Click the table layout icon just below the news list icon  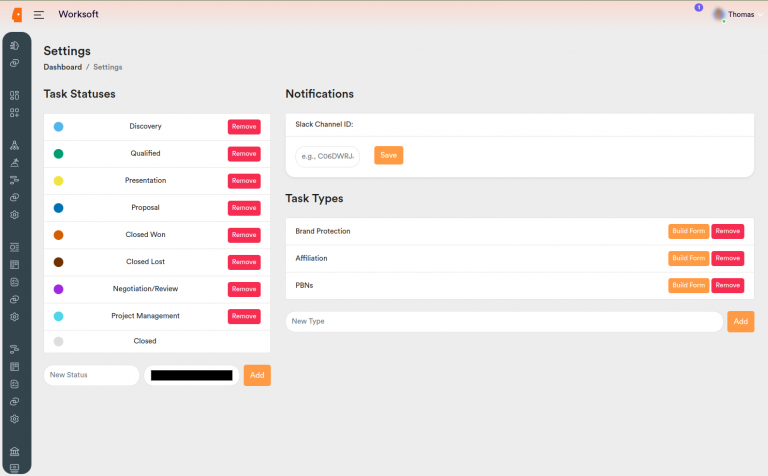tap(15, 265)
